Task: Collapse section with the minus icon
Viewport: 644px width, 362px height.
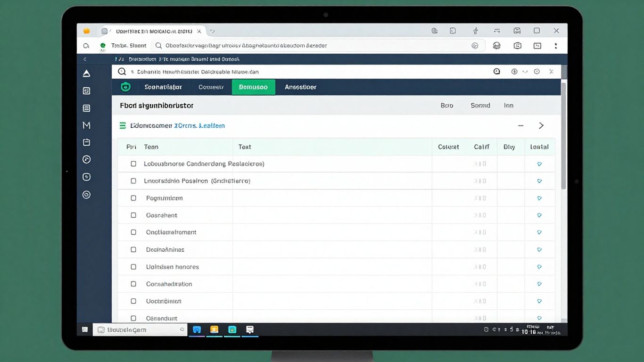Action: coord(520,126)
